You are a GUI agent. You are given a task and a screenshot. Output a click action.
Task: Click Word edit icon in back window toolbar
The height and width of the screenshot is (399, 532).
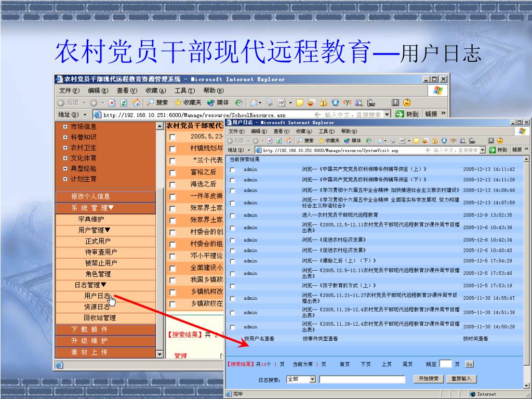pos(281,102)
